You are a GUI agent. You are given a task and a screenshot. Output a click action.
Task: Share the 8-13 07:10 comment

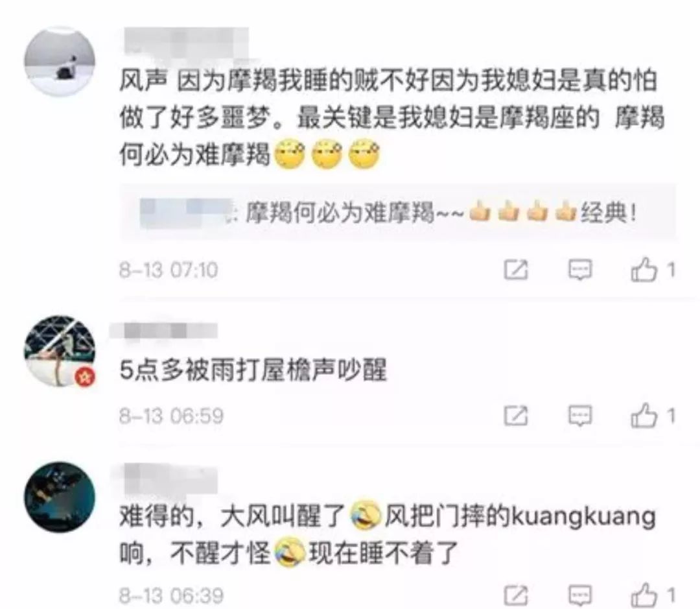pos(516,269)
